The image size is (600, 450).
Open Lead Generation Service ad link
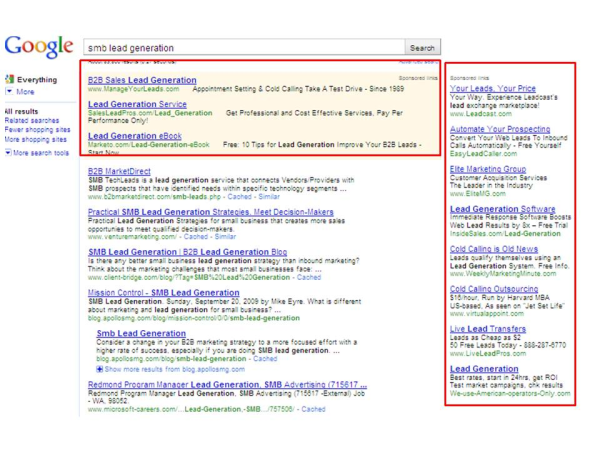137,104
